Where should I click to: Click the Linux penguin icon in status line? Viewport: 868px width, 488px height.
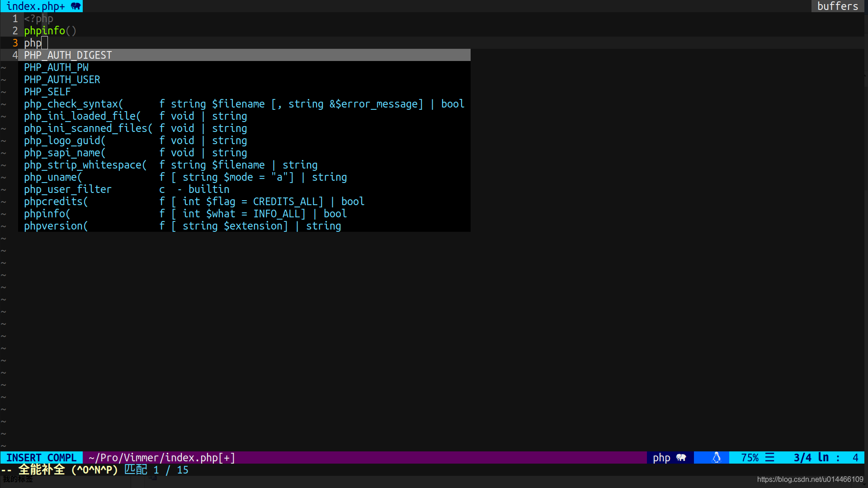(x=717, y=458)
